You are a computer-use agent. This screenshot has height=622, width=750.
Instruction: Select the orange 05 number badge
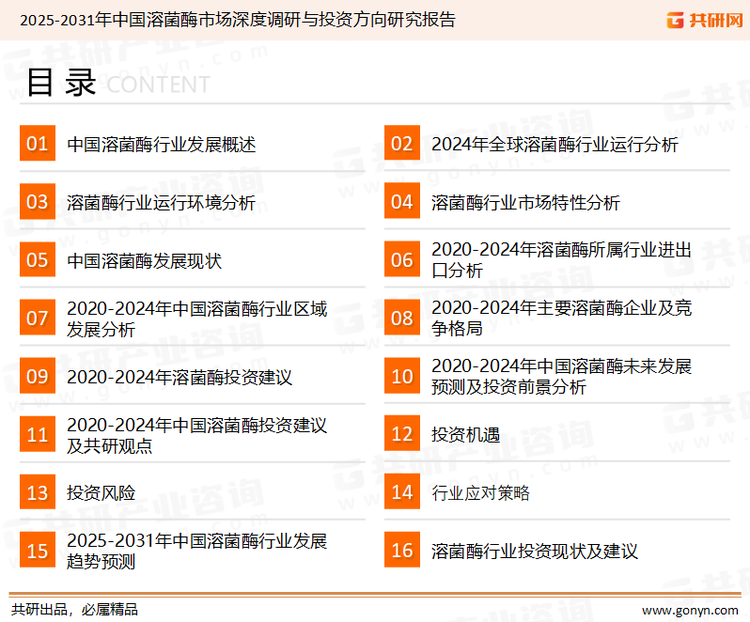(37, 260)
